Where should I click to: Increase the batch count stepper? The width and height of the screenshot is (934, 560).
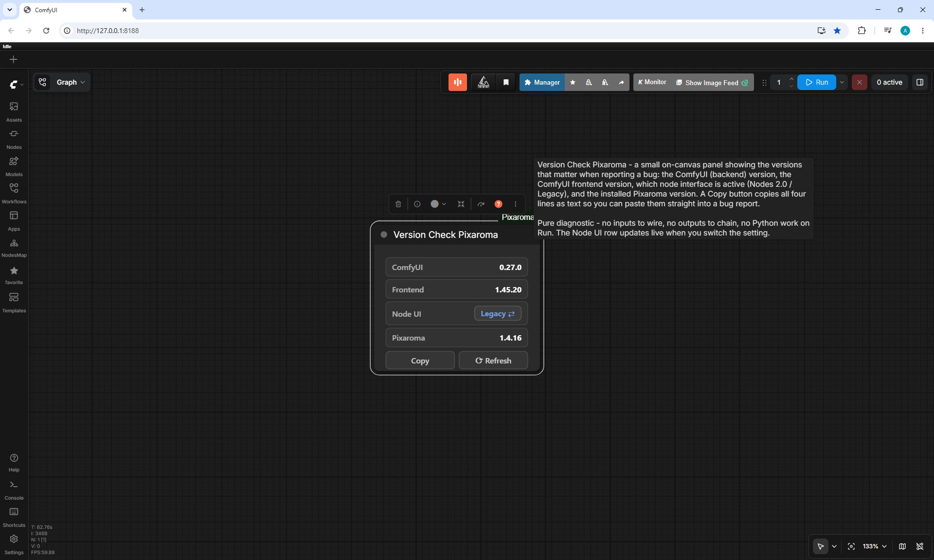pyautogui.click(x=791, y=79)
